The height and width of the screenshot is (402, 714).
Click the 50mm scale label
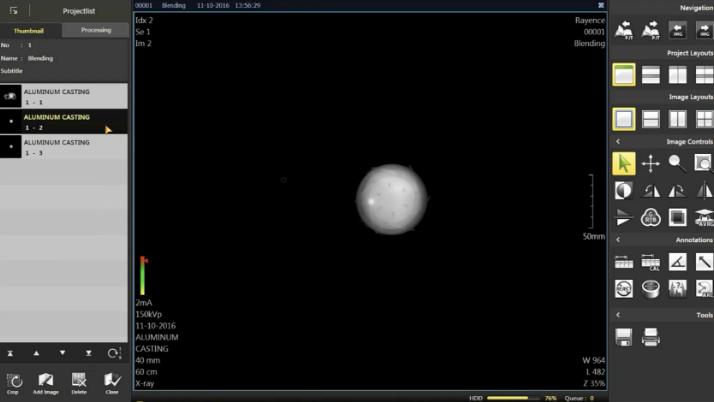(594, 236)
